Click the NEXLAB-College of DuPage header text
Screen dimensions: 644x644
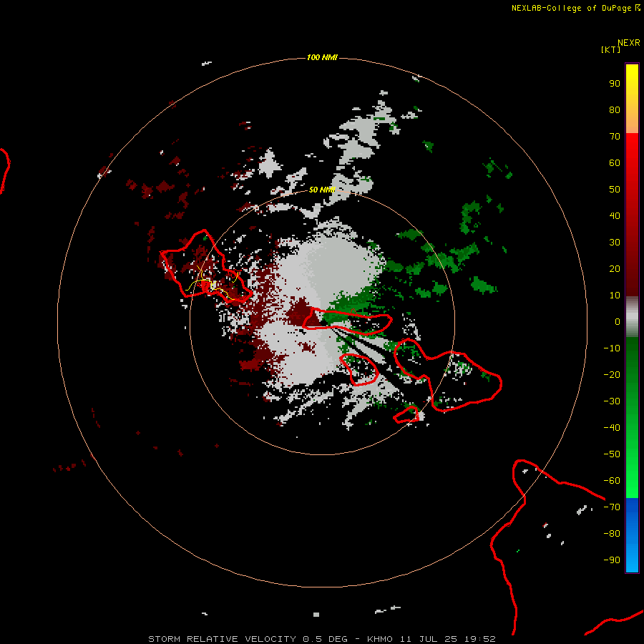coord(576,8)
